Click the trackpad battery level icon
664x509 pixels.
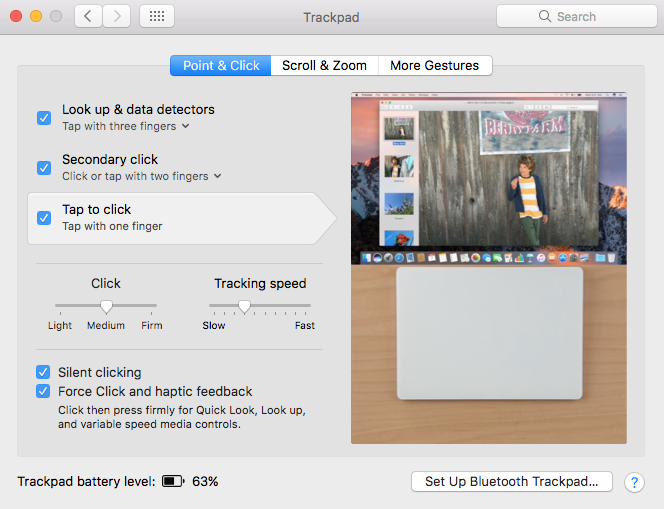173,481
